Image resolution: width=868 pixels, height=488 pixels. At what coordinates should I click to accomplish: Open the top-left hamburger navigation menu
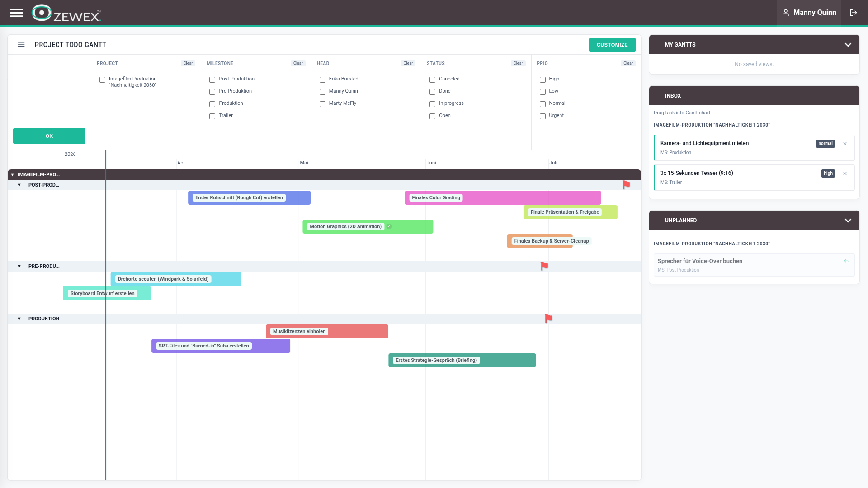click(17, 13)
